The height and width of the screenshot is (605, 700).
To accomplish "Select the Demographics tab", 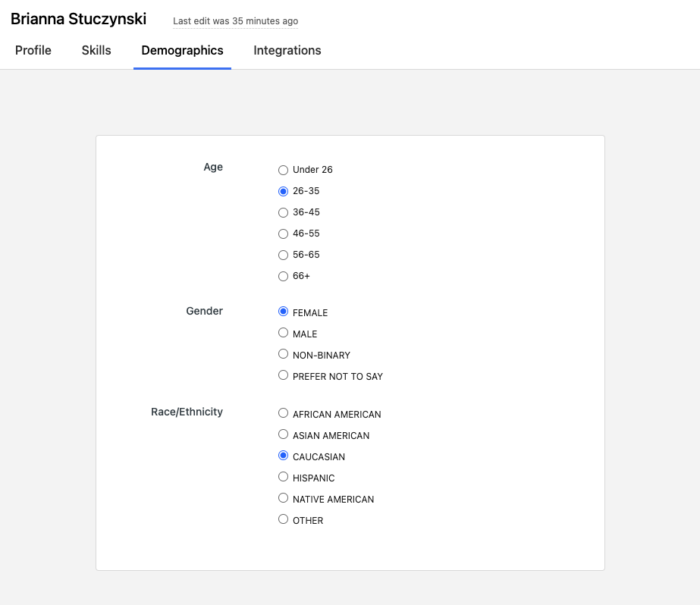I will (x=182, y=50).
